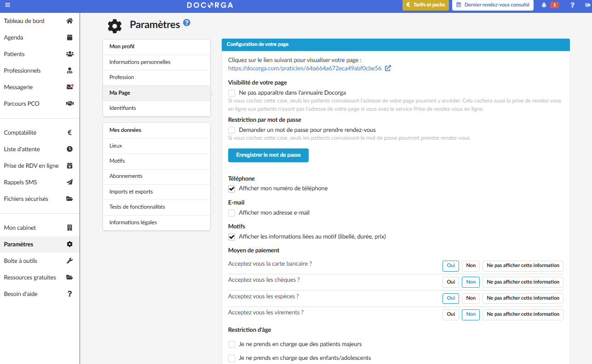Click the Comptabilité euro icon
The width and height of the screenshot is (592, 364).
[70, 133]
